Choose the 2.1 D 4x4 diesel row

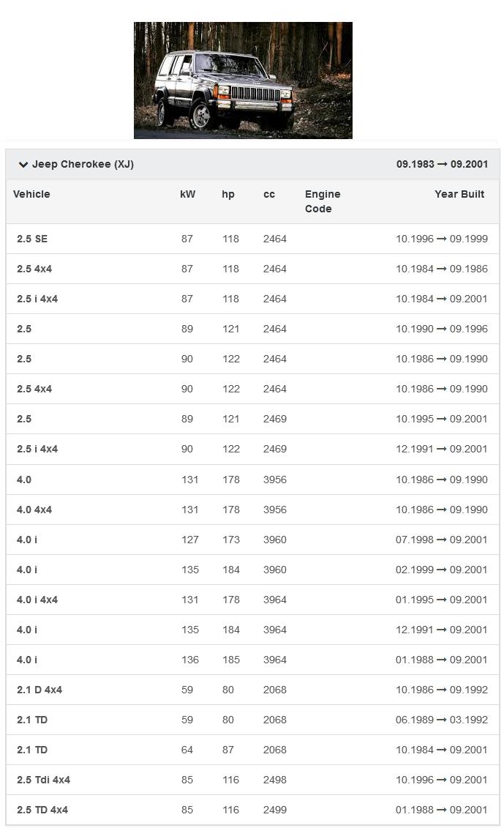pyautogui.click(x=40, y=690)
